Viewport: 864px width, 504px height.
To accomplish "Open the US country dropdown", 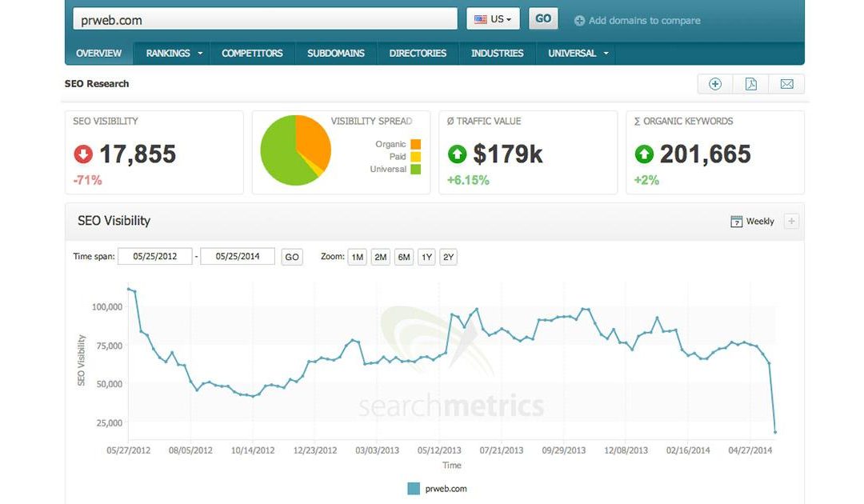I will [493, 19].
